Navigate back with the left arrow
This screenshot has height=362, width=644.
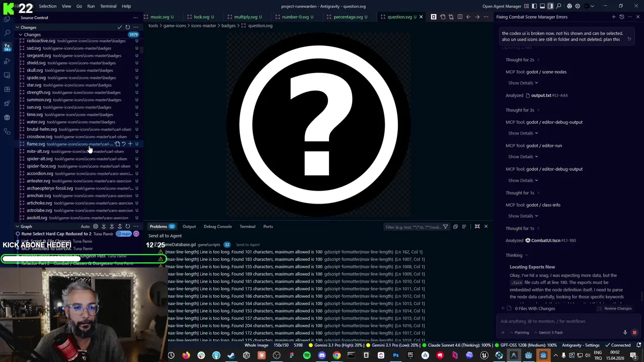(468, 17)
